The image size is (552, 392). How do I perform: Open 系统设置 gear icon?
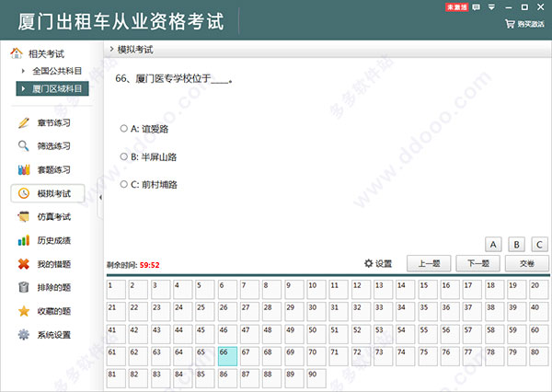(24, 335)
